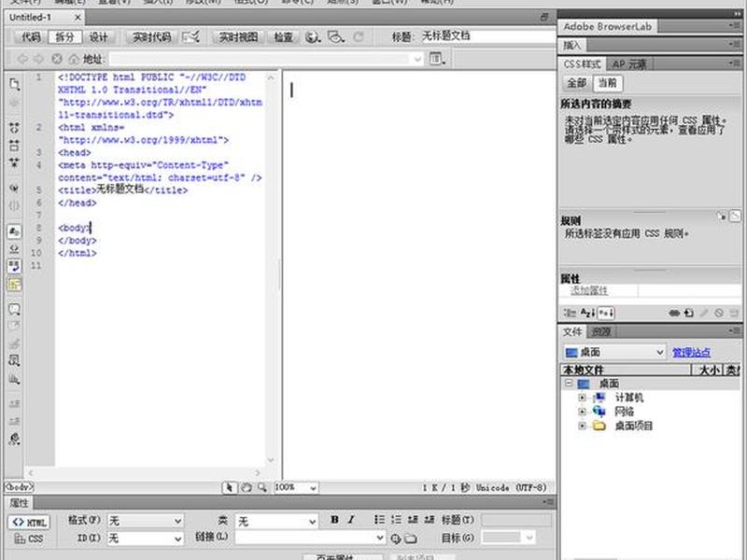This screenshot has height=560, width=747.
Task: Choose the zoom magnifier tool in the status bar
Action: click(262, 487)
